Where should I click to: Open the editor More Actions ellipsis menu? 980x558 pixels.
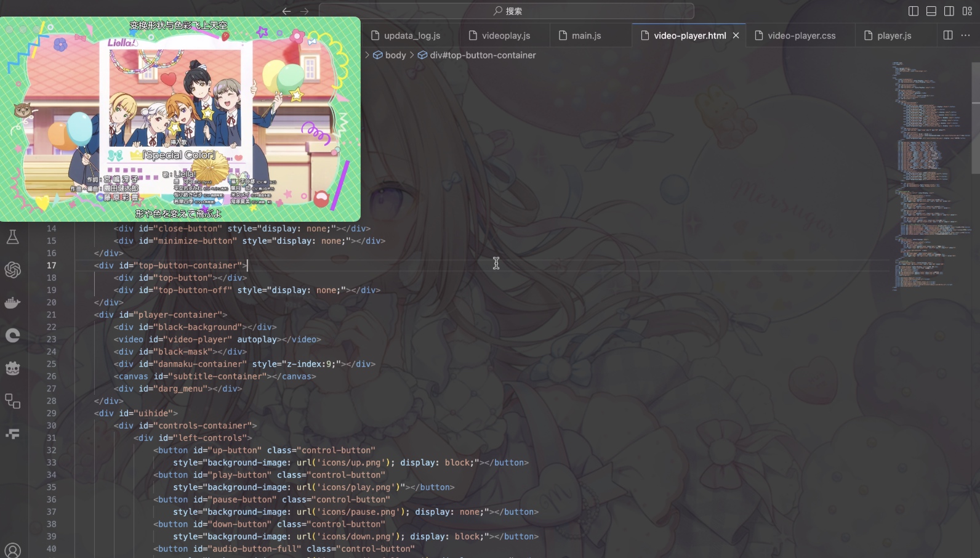966,36
